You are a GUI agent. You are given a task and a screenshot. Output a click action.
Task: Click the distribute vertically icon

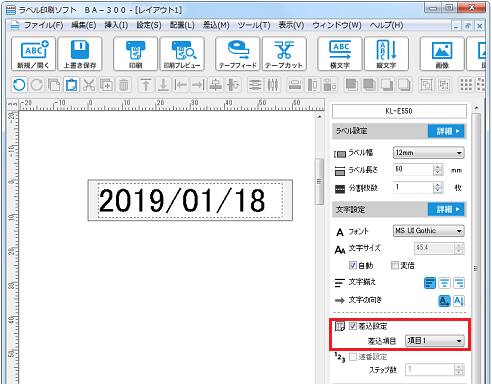[255, 85]
